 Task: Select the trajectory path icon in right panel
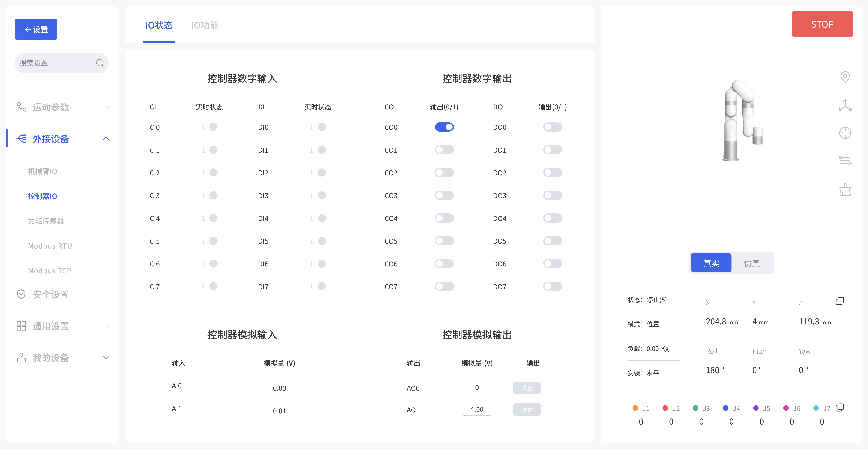tap(845, 161)
